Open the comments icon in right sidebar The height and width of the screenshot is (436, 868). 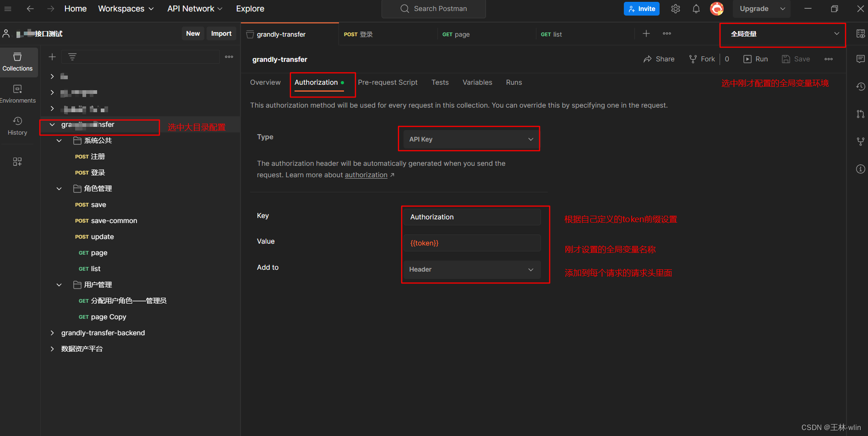(861, 59)
